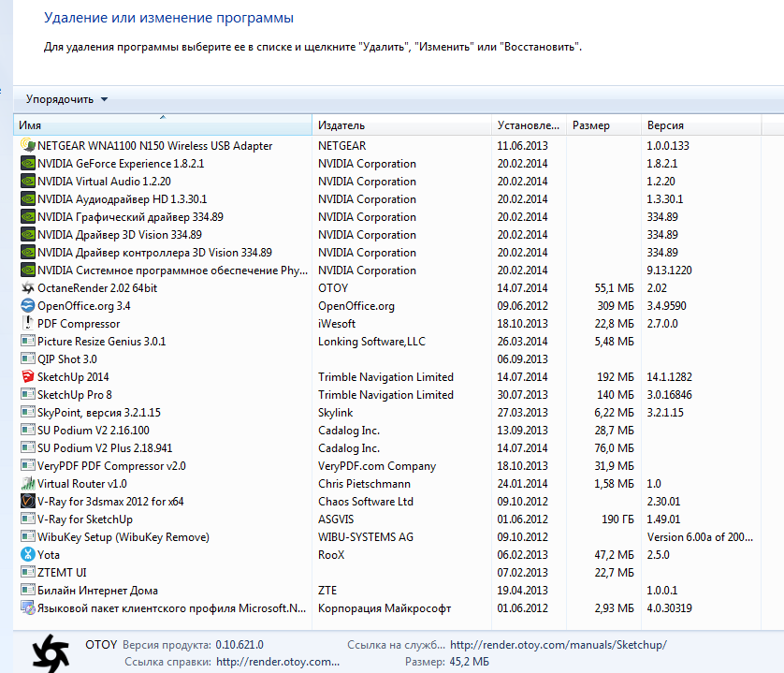The height and width of the screenshot is (673, 784).
Task: Select the V-Ray for SketchUp program name
Action: tap(85, 519)
